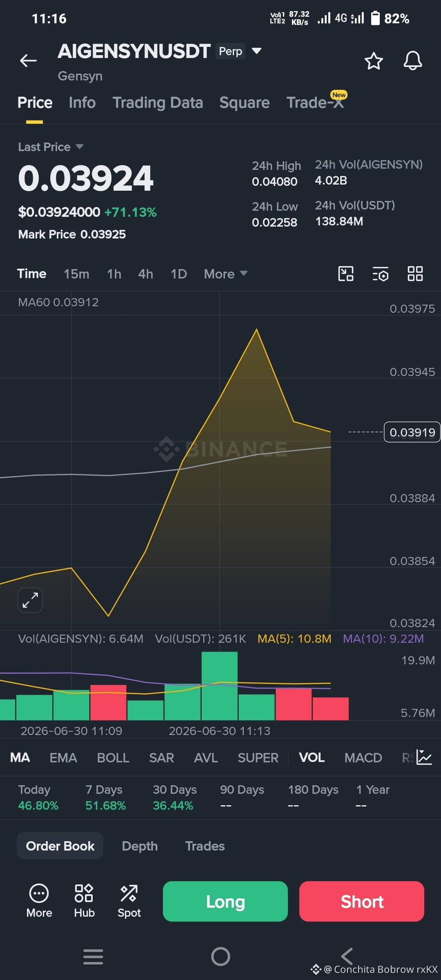Tap the Gensyn subtitle
This screenshot has width=441, height=980.
click(80, 76)
